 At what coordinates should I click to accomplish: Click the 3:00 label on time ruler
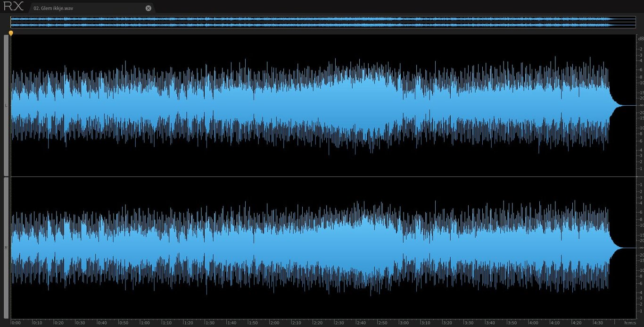[x=405, y=323]
